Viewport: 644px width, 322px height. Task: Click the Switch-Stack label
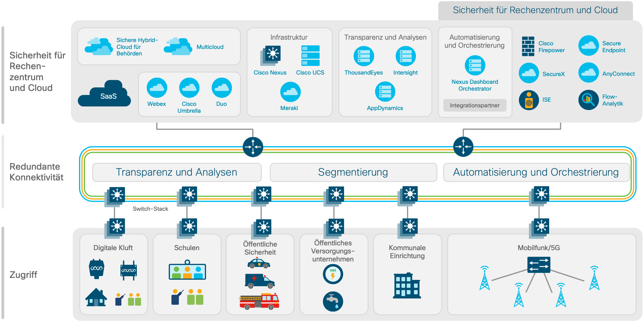(151, 209)
